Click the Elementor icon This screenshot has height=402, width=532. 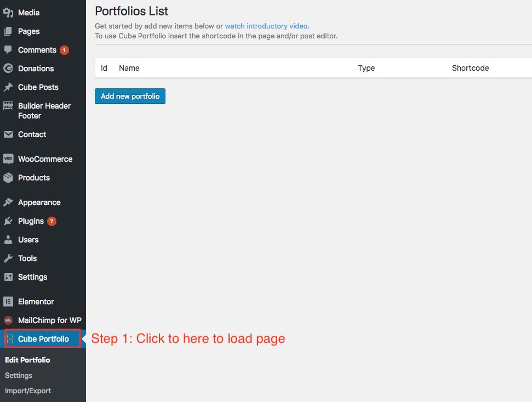(x=8, y=302)
